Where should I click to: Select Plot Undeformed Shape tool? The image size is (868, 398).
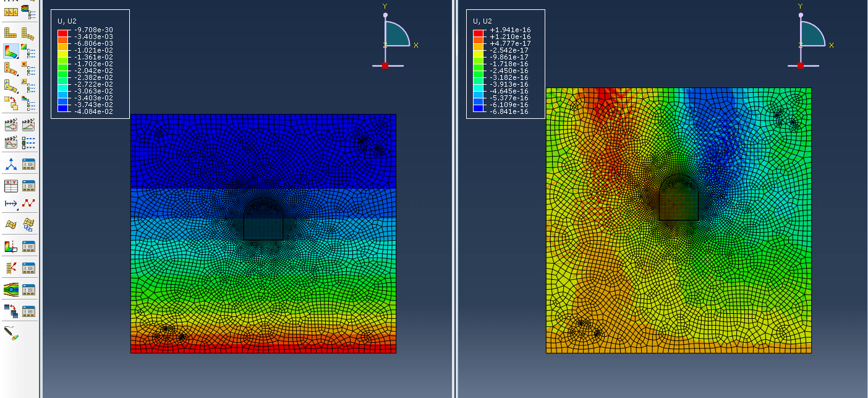(x=11, y=33)
